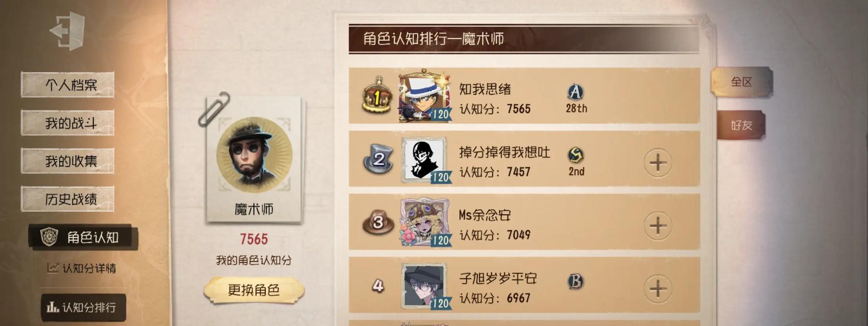Switch to the 全区 ranking tab
This screenshot has width=868, height=326.
742,82
